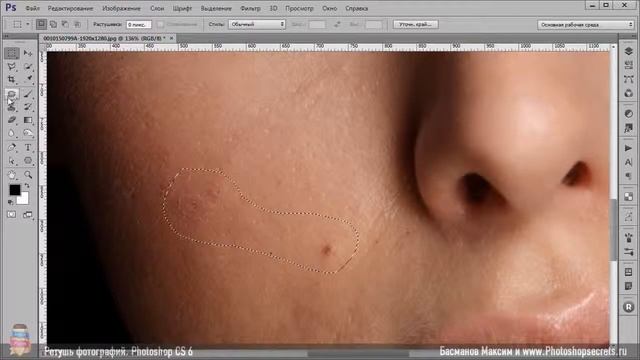The image size is (640, 360).
Task: Click the Растушевка feather input field
Action: (x=138, y=24)
